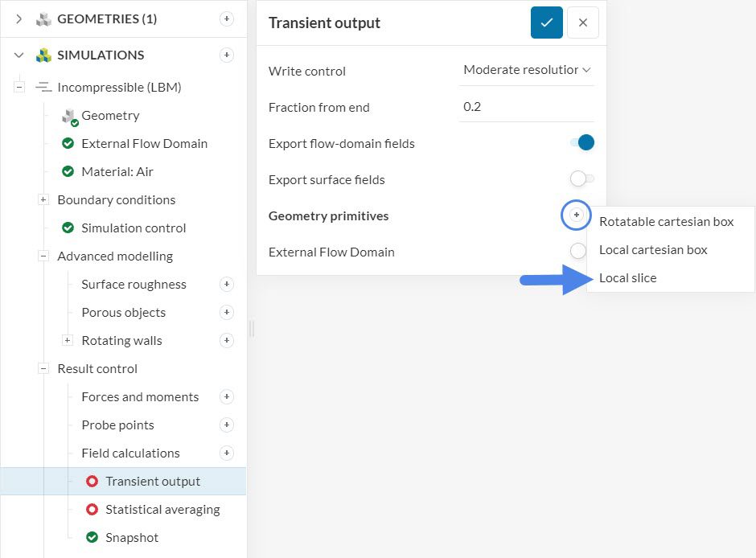Toggle External Flow Domain switch in panel
Image resolution: width=756 pixels, height=558 pixels.
pos(577,251)
